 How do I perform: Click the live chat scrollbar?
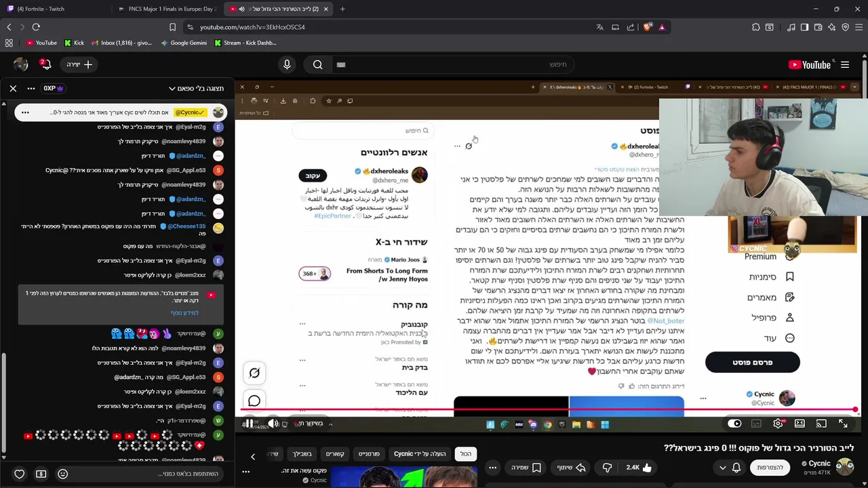tap(3, 405)
